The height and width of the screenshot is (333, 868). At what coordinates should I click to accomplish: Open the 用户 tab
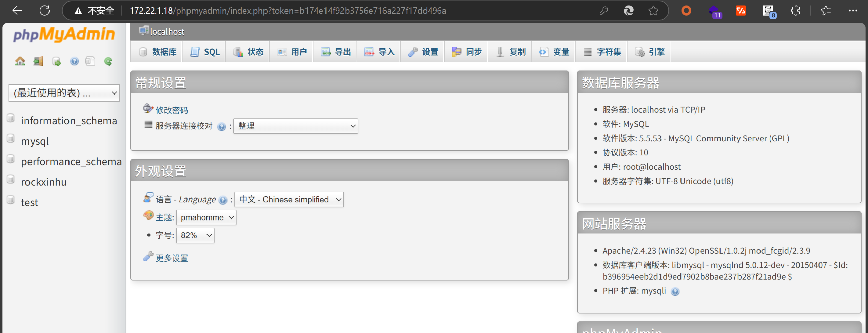(292, 52)
